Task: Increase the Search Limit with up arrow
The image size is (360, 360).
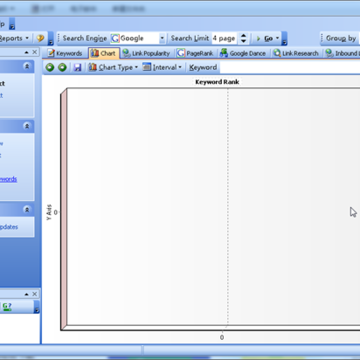Action: point(244,36)
